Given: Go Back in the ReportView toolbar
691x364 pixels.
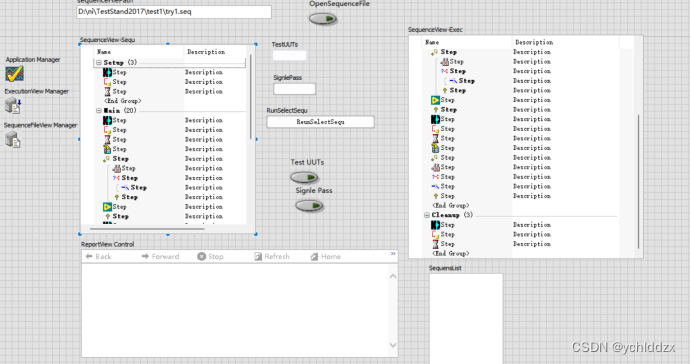Looking at the screenshot, I should 98,256.
